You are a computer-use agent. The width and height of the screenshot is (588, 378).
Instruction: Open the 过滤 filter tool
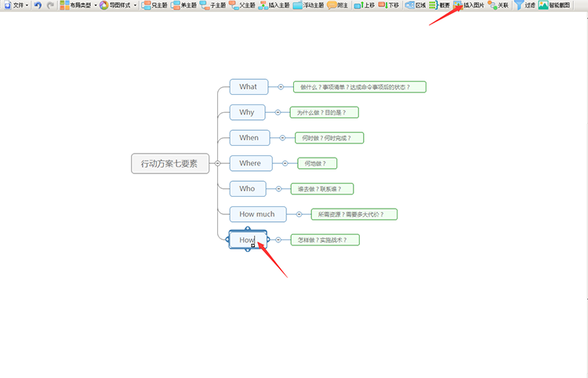524,5
